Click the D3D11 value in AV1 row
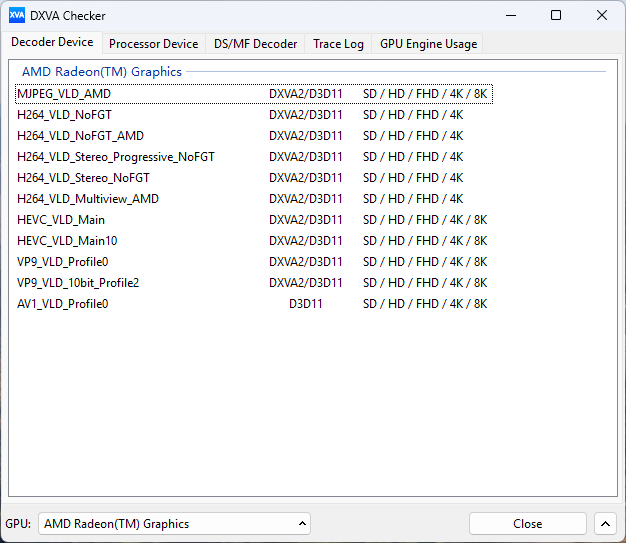This screenshot has height=543, width=626. tap(305, 304)
